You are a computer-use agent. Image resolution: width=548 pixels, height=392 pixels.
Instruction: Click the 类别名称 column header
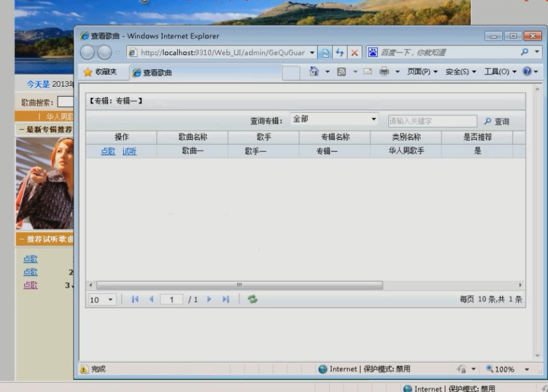[x=406, y=137]
